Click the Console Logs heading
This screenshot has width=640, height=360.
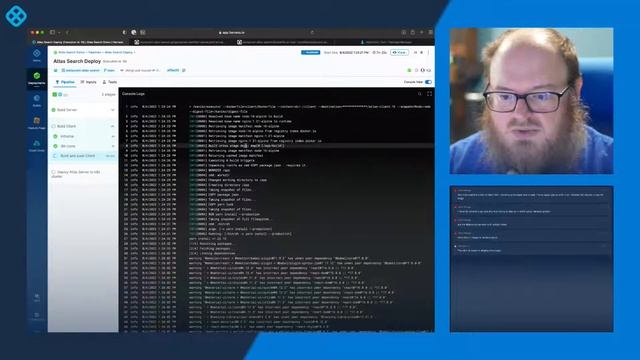tap(133, 94)
